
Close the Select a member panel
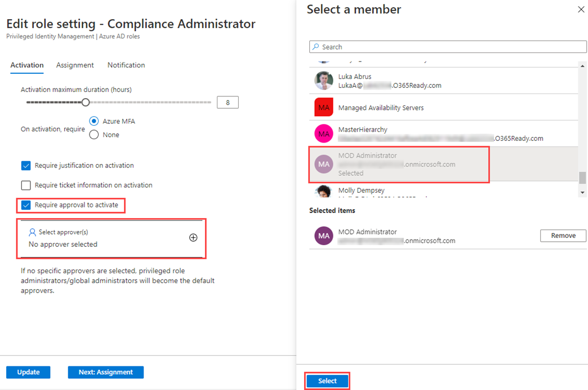(581, 9)
